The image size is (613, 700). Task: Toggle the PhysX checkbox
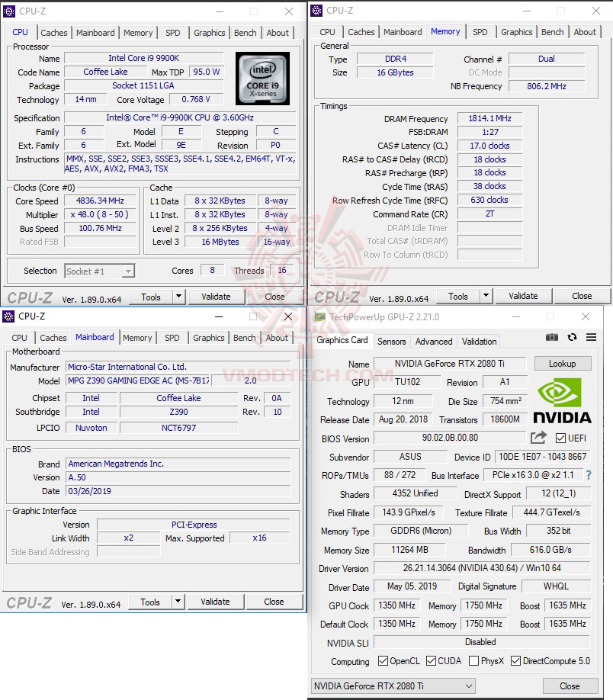coord(473,660)
